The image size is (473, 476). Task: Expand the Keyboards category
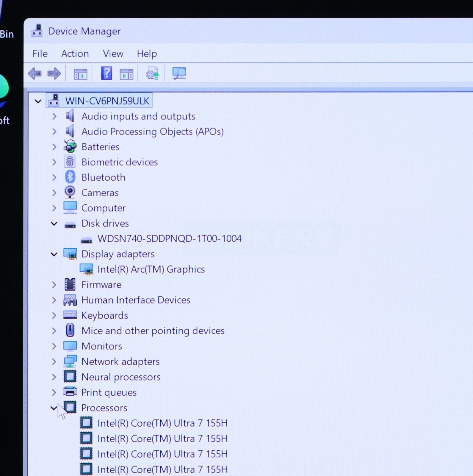point(54,315)
